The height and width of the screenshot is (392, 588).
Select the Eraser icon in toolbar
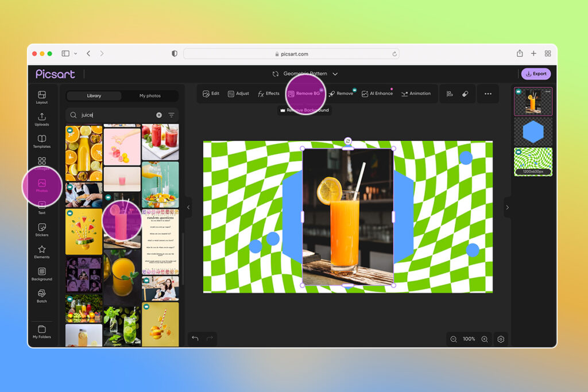tap(464, 93)
